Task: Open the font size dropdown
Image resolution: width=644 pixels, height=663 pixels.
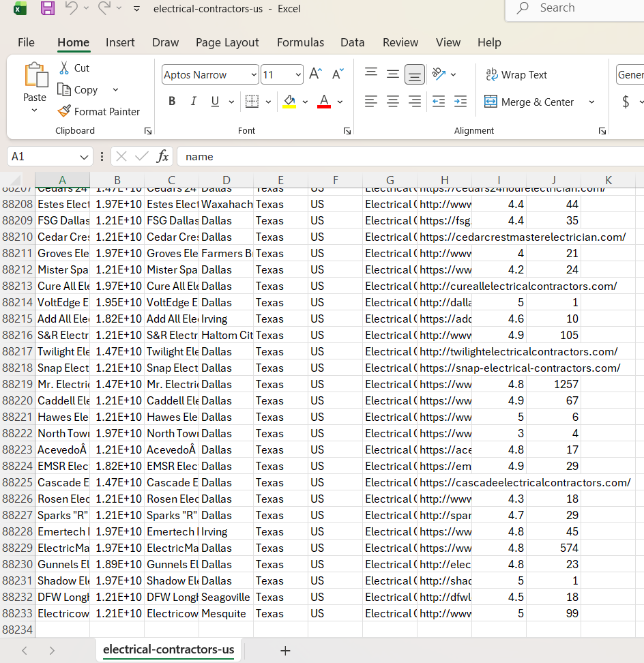Action: click(x=298, y=75)
